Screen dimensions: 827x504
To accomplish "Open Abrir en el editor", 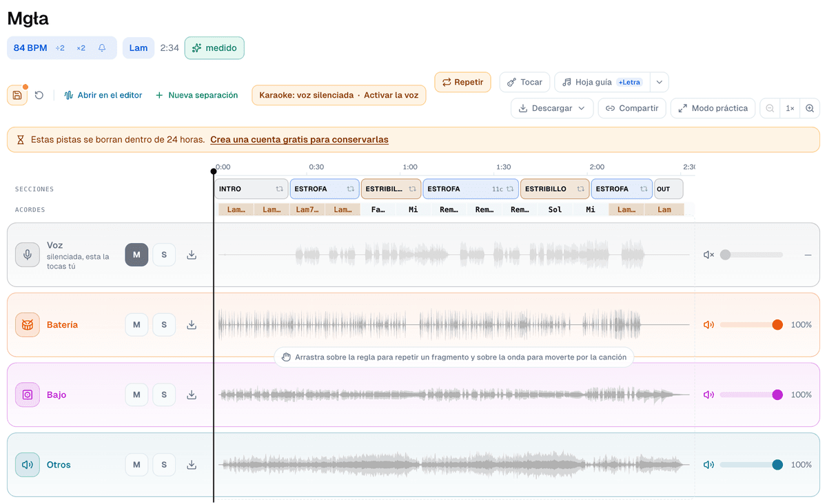I will (103, 95).
